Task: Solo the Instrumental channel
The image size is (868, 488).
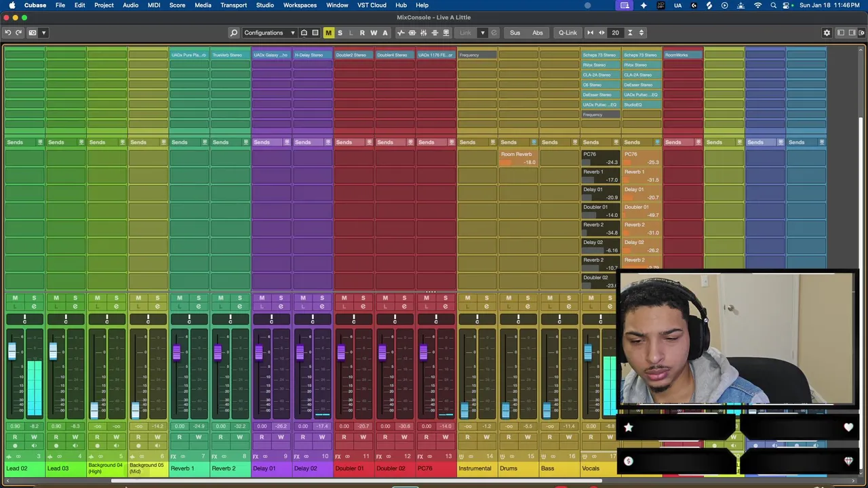Action: click(486, 298)
